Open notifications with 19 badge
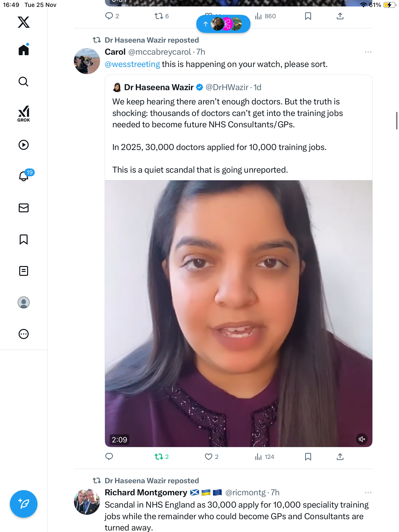399x532 pixels. [24, 176]
